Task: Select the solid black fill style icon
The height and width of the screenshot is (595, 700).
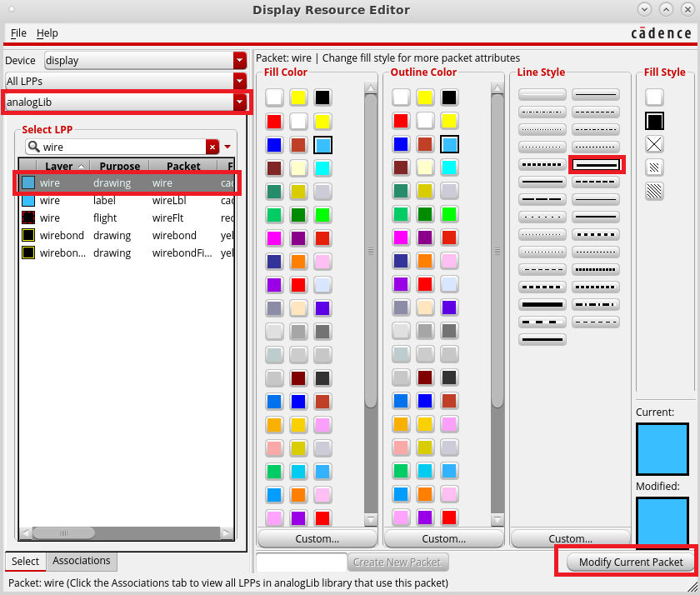Action: [655, 121]
